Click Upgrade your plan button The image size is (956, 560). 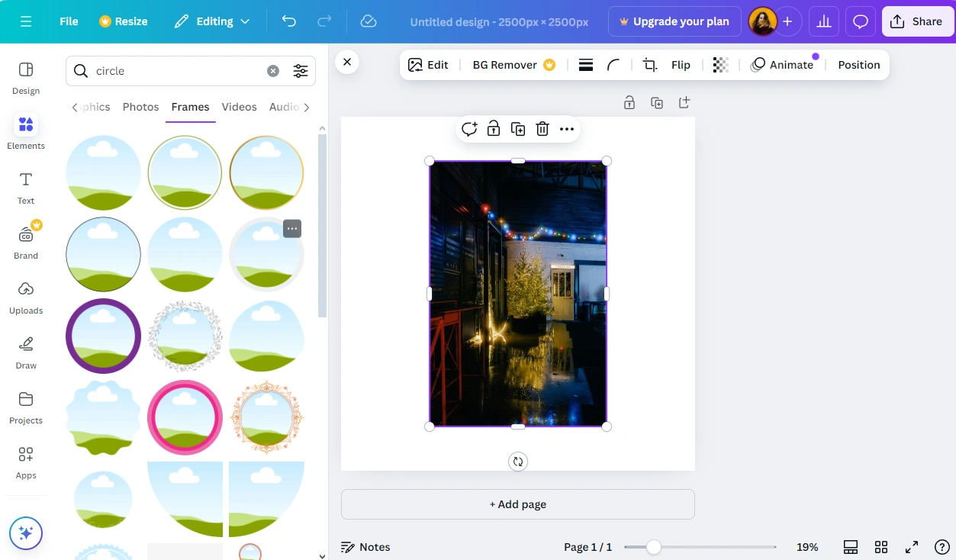point(674,21)
